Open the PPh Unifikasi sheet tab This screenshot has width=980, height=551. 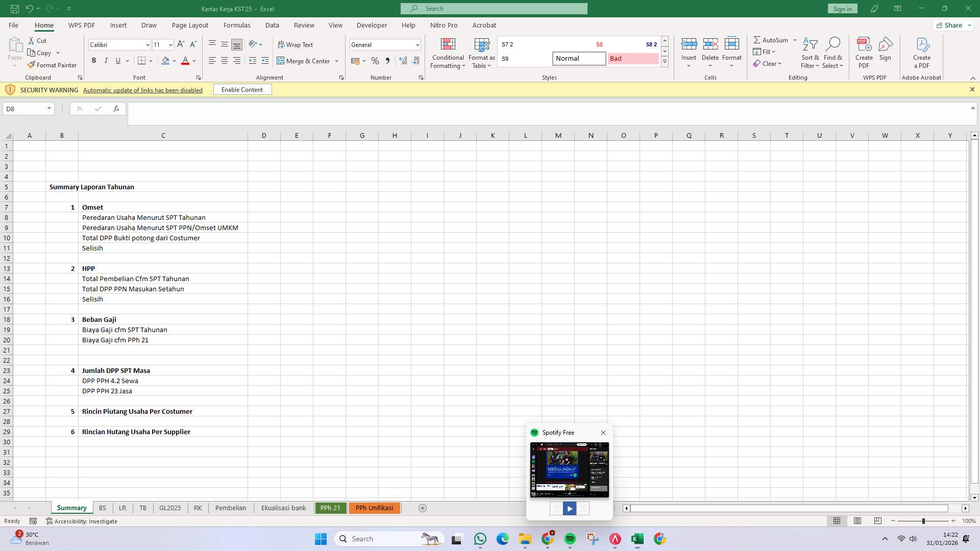(x=374, y=508)
